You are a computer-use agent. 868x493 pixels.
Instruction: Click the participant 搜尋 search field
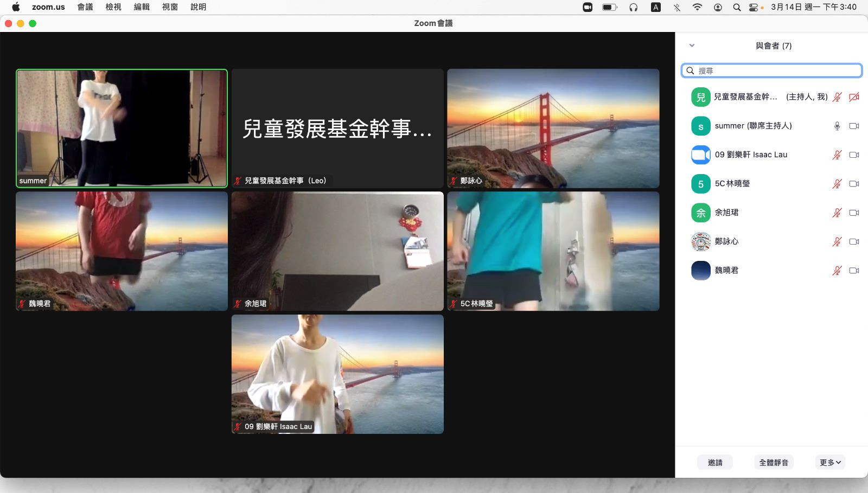(x=771, y=71)
